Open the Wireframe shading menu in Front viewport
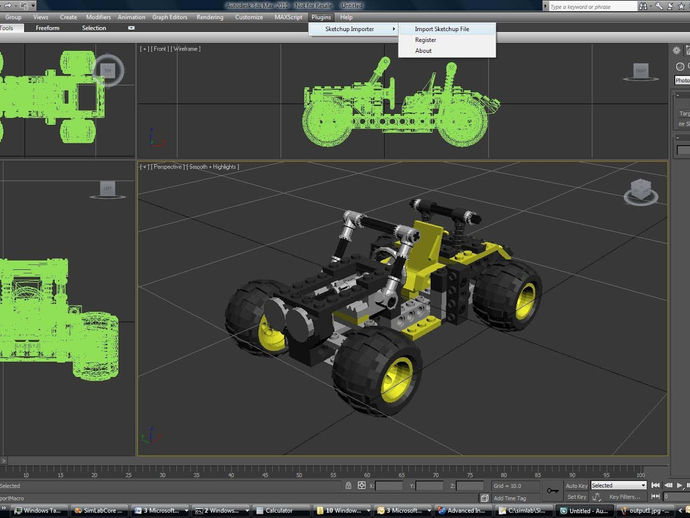This screenshot has height=518, width=690. tap(186, 49)
